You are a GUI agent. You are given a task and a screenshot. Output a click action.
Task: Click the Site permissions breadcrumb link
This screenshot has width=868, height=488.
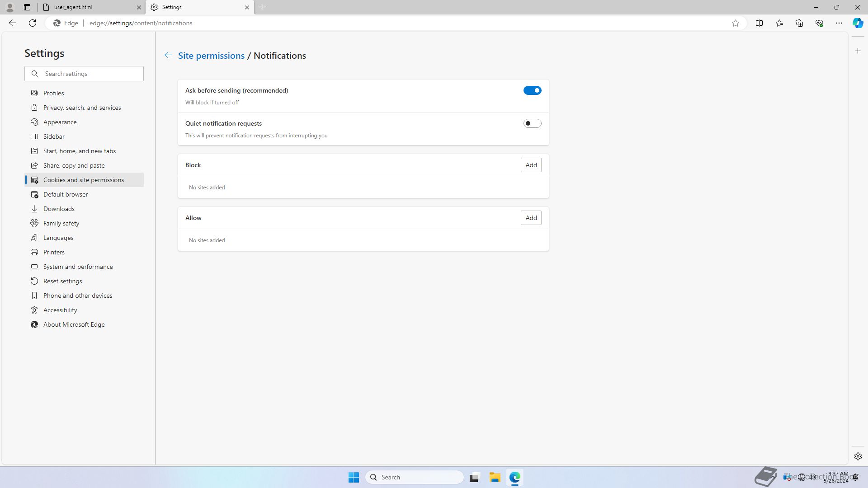(x=211, y=56)
